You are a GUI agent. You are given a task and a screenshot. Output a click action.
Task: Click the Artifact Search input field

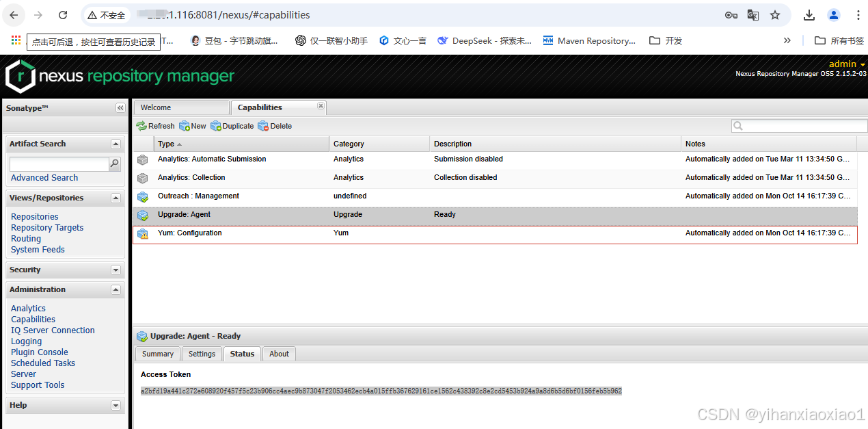pos(59,164)
